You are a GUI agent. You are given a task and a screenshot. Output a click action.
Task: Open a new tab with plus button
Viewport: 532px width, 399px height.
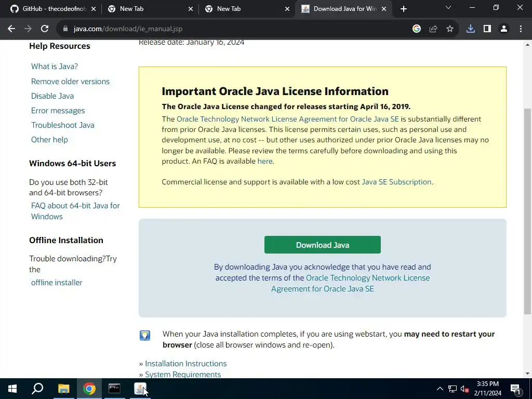[403, 9]
